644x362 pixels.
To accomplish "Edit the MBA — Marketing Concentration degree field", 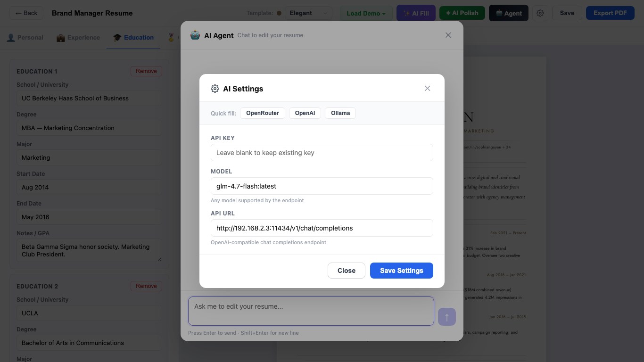I will tap(89, 128).
